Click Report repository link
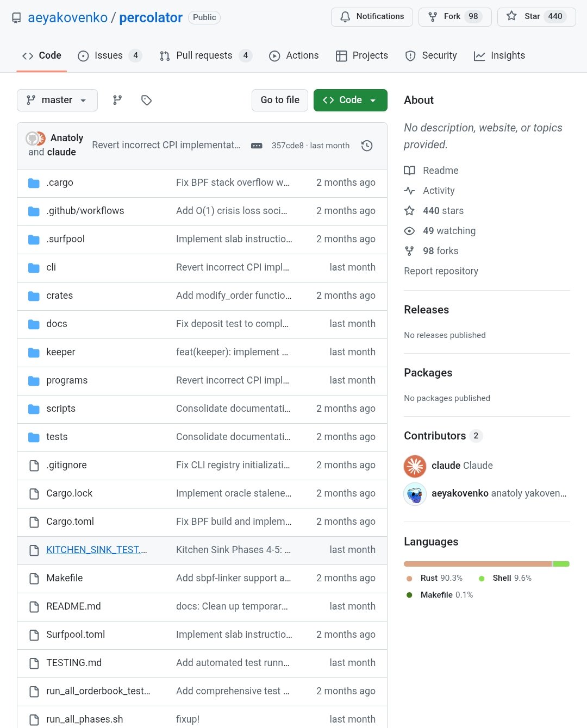This screenshot has height=728, width=587. pyautogui.click(x=441, y=271)
